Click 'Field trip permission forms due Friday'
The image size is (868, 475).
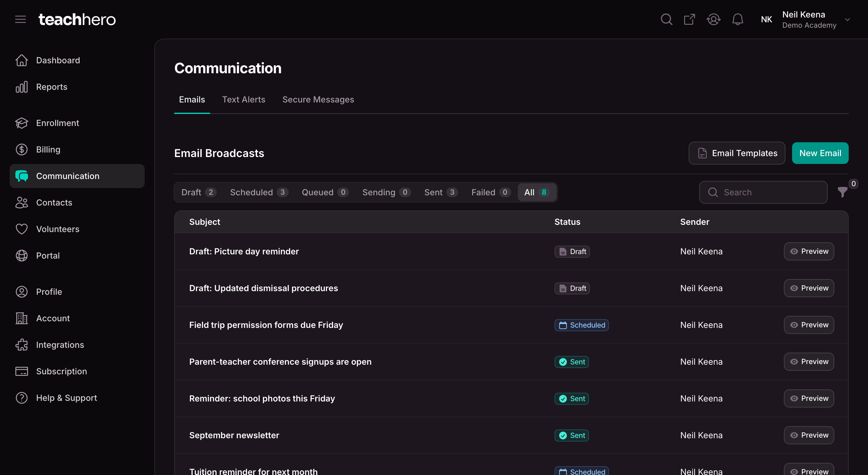[x=266, y=325]
